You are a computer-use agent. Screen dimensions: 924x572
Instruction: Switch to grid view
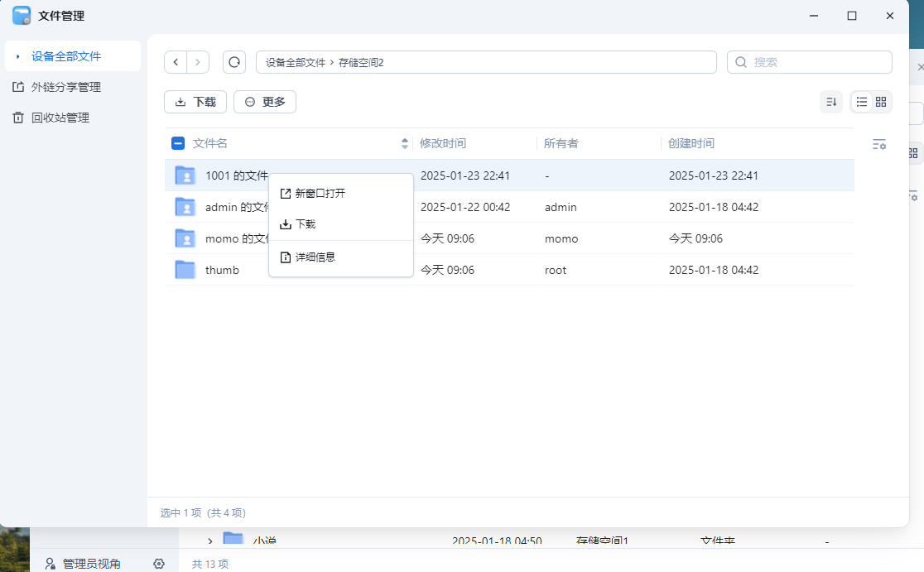click(881, 102)
